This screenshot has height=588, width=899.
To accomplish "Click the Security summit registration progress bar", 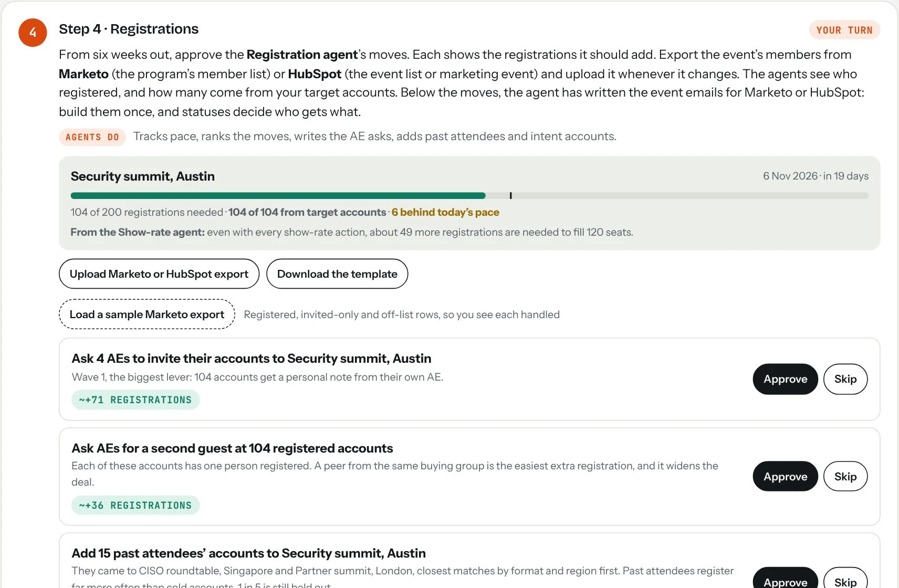I will pyautogui.click(x=469, y=195).
